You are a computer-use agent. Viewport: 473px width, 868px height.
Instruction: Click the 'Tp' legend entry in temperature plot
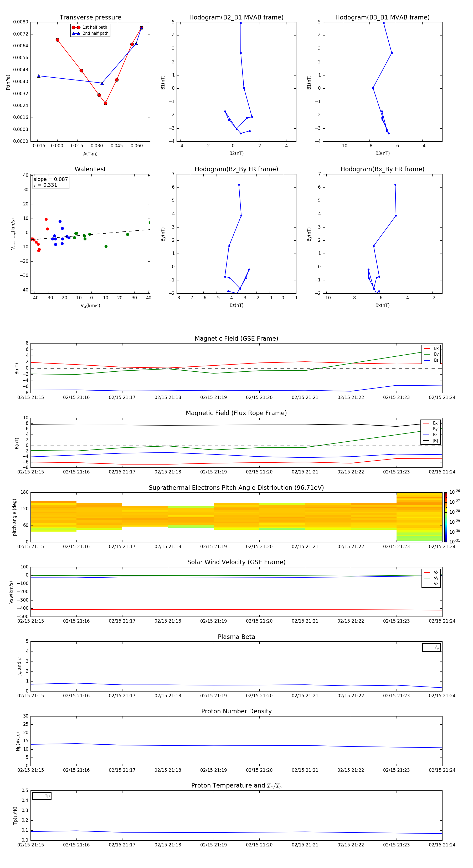point(42,796)
